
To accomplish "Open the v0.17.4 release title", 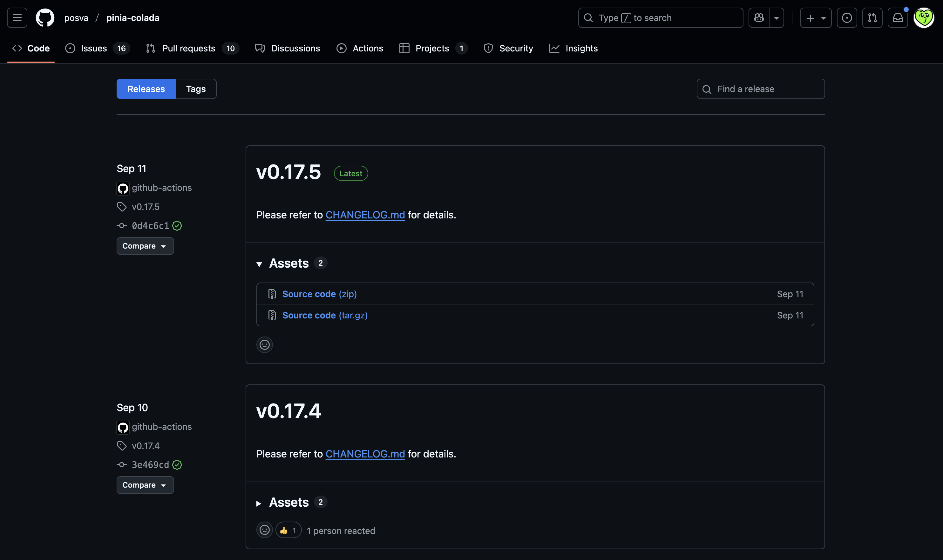I will pos(288,411).
